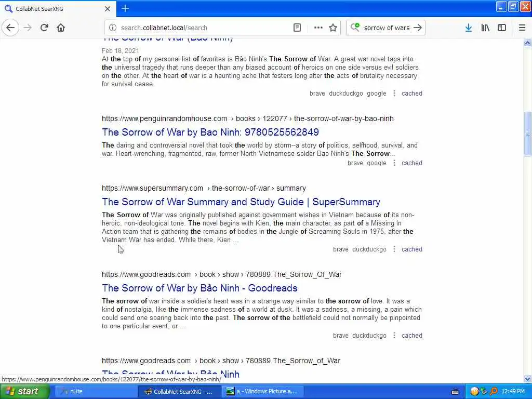Open cached link for Penguin Random House result

[x=412, y=163]
